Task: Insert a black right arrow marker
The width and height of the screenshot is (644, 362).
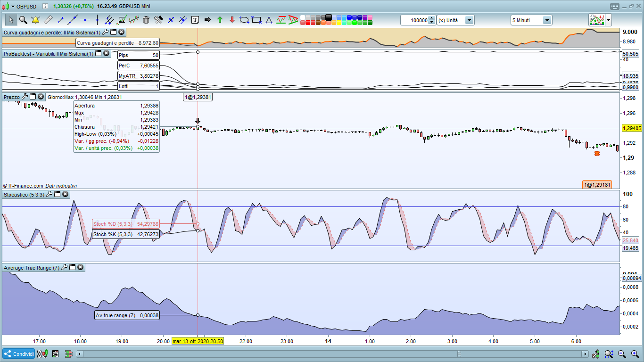Action: (207, 20)
